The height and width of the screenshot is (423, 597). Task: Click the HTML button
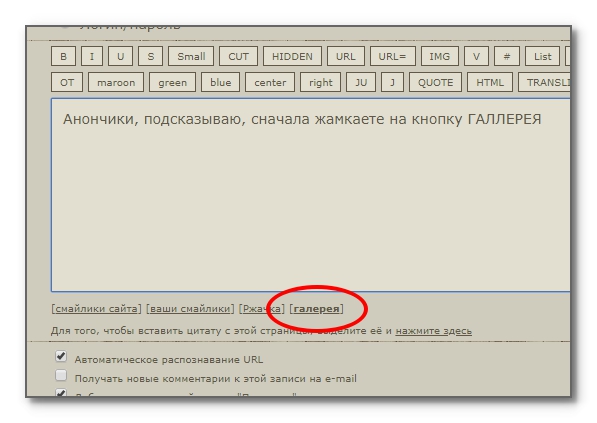click(490, 82)
